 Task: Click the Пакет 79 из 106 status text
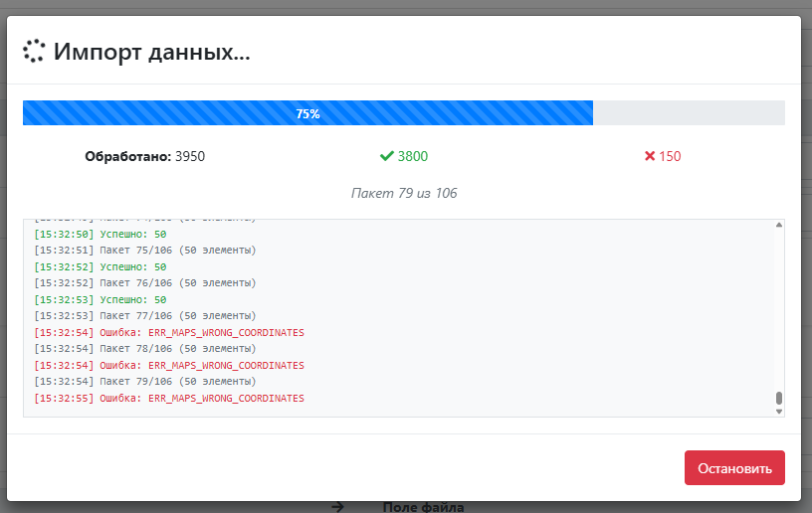tap(404, 193)
